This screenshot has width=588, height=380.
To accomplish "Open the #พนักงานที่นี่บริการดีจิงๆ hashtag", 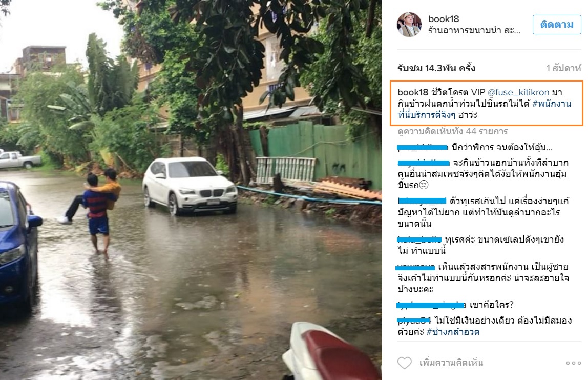I will click(485, 109).
